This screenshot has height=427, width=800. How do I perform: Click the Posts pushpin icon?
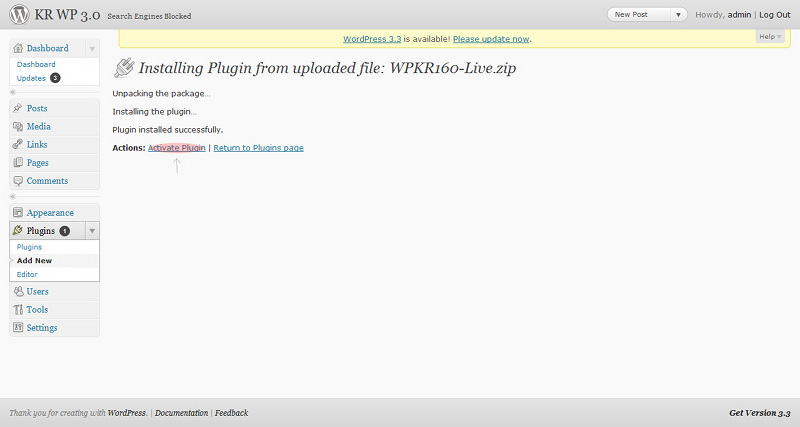(18, 108)
